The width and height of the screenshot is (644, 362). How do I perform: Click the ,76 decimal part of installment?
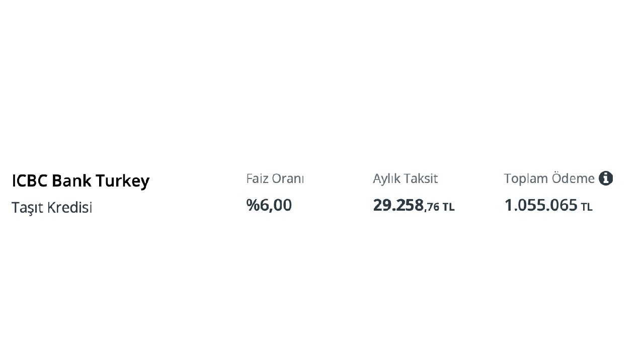432,207
